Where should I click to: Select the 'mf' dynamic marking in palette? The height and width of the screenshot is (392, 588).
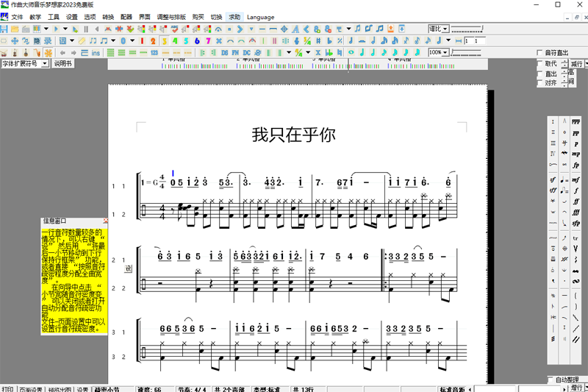575,179
